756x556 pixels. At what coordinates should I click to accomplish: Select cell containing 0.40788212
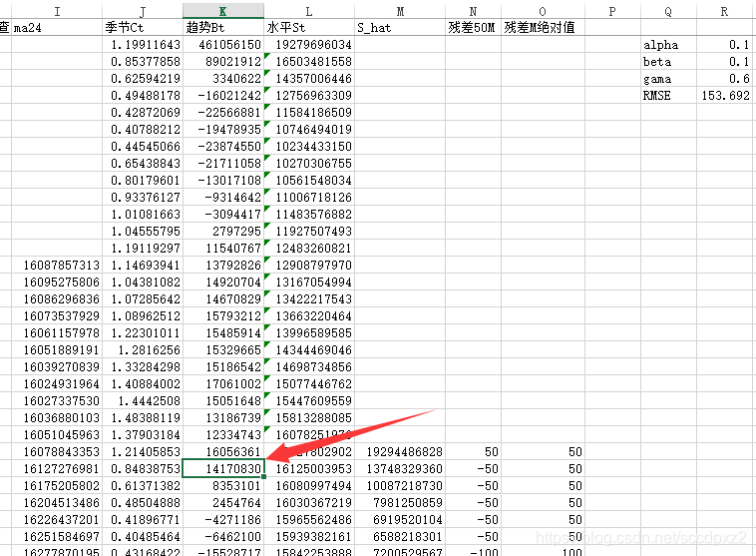[x=143, y=129]
